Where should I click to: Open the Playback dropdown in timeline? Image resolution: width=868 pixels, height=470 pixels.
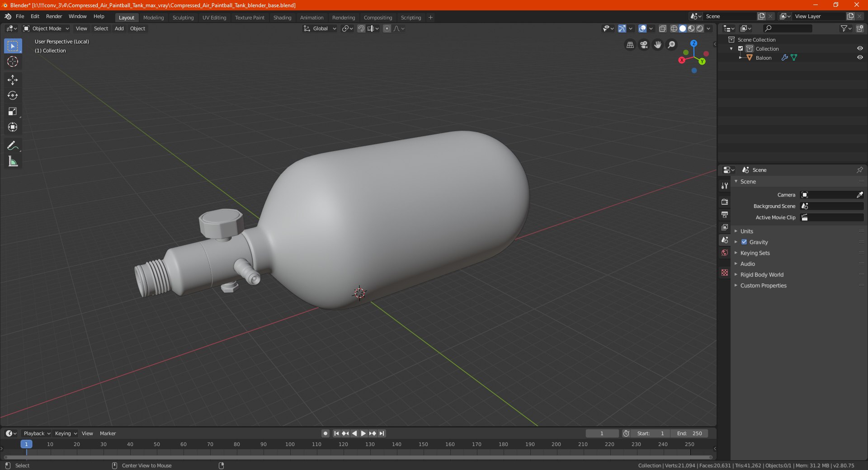point(37,433)
